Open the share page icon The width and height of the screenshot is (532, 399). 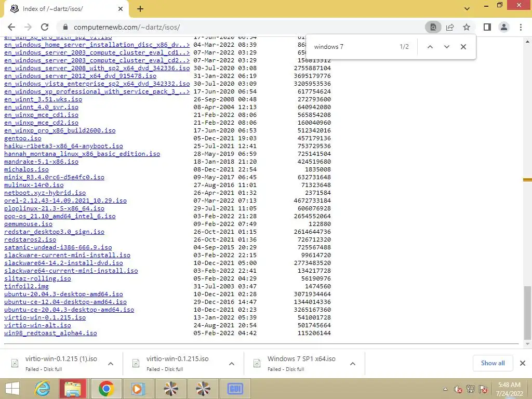(450, 27)
